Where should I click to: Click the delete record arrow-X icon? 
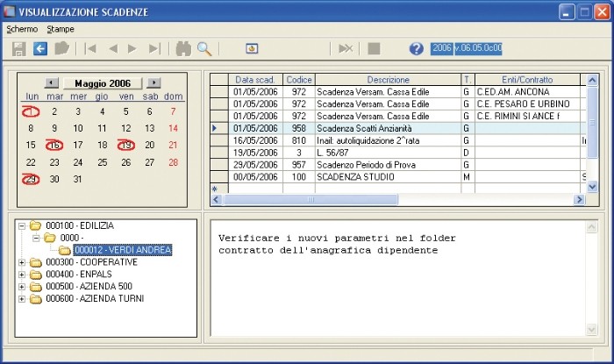[x=346, y=48]
